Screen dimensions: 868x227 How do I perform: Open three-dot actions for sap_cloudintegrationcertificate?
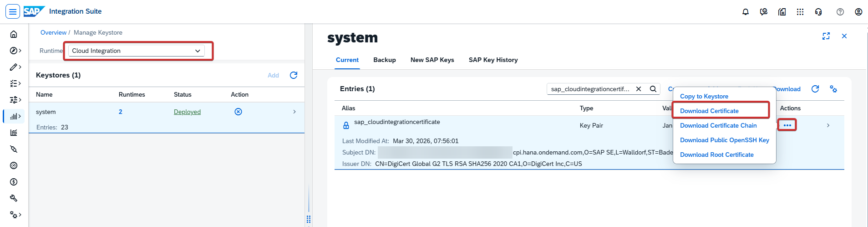(x=787, y=125)
